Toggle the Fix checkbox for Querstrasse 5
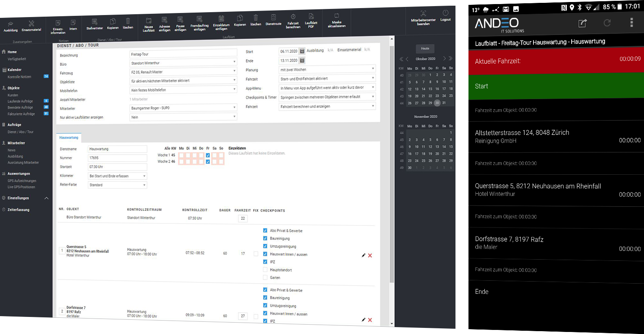The width and height of the screenshot is (644, 334). coord(256,254)
